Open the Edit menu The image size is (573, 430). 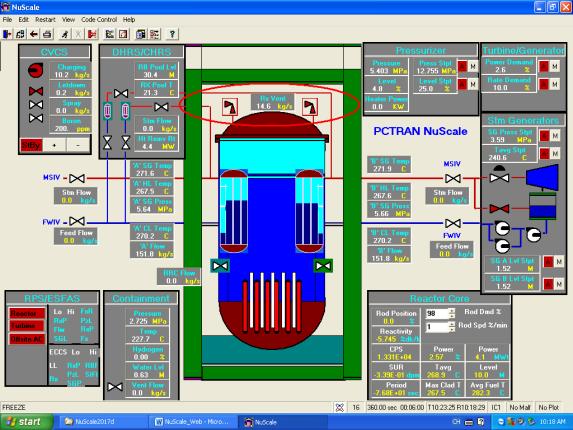[x=23, y=19]
